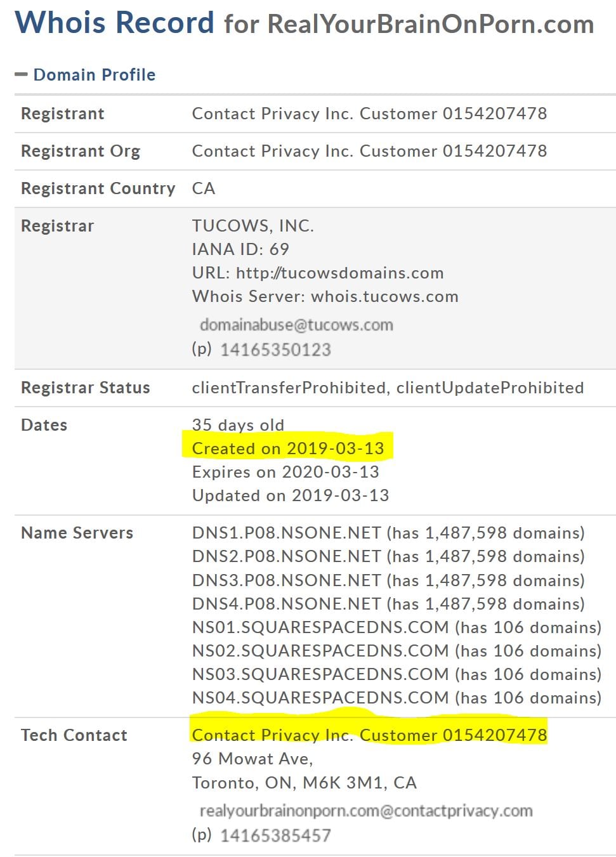Click the Registrant Country value CA
Screen dimensions: 616x857
(x=204, y=188)
